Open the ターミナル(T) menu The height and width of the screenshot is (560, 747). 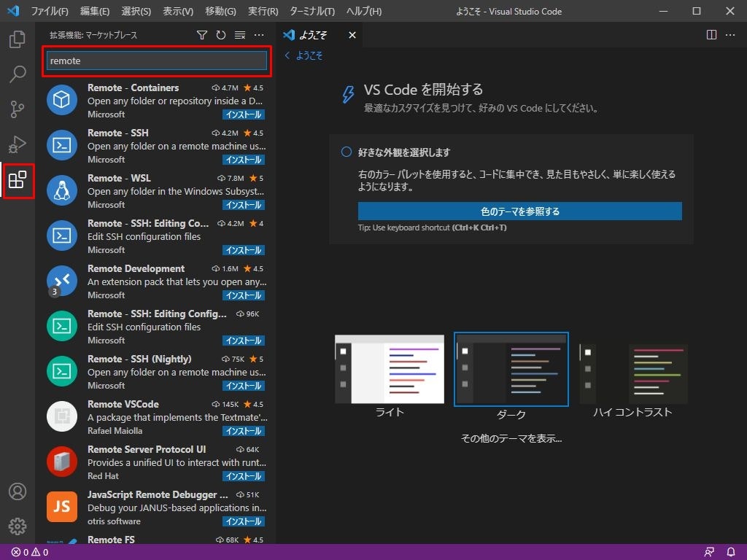click(x=312, y=11)
